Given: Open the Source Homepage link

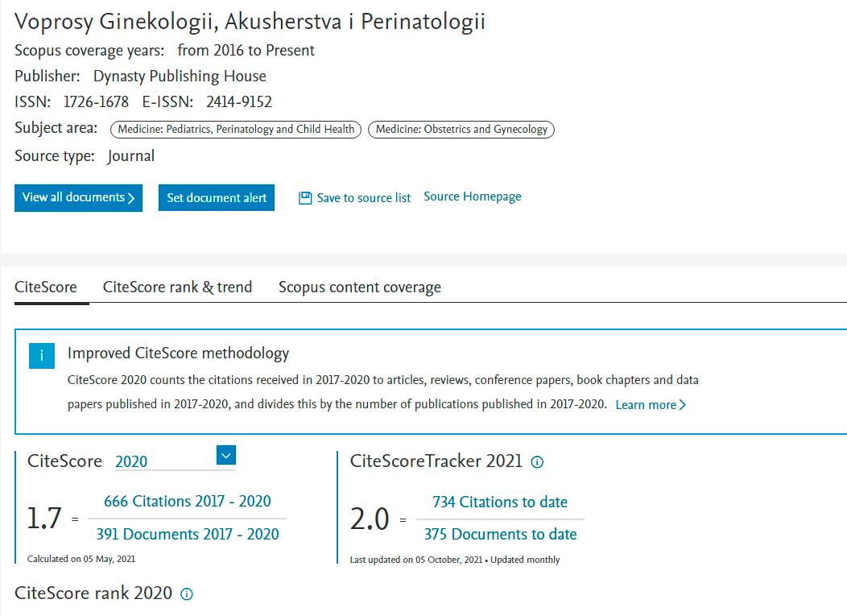Looking at the screenshot, I should (473, 196).
